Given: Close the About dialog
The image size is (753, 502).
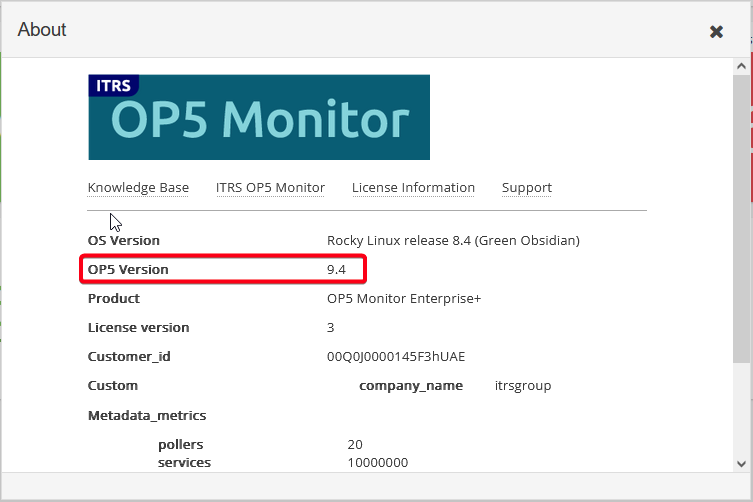Looking at the screenshot, I should (716, 32).
